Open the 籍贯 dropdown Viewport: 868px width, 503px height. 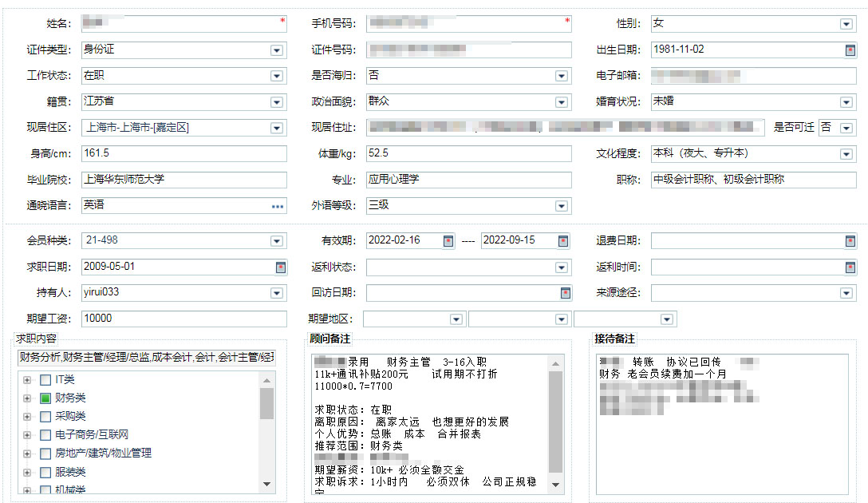277,102
